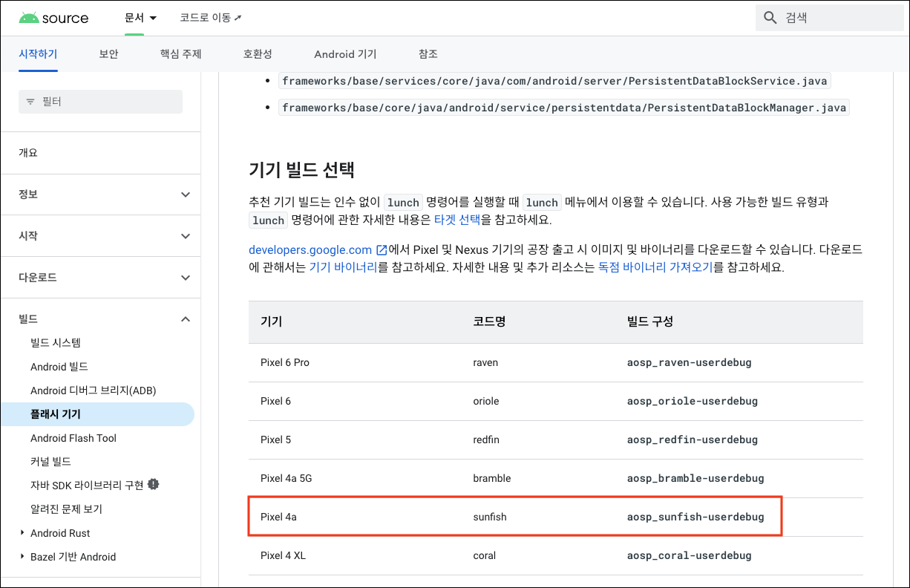Click the 코드명 column header

[x=489, y=322]
